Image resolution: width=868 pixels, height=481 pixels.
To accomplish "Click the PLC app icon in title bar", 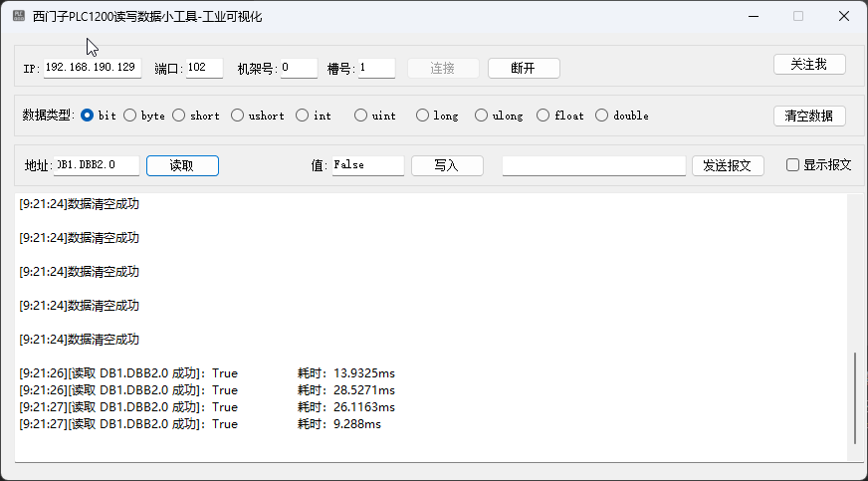I will pos(19,16).
